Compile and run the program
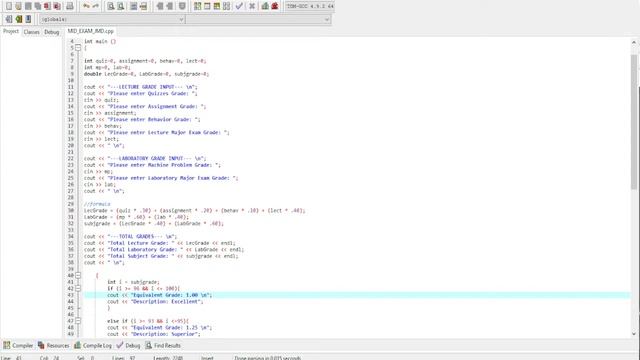The width and height of the screenshot is (640, 360). click(x=217, y=6)
